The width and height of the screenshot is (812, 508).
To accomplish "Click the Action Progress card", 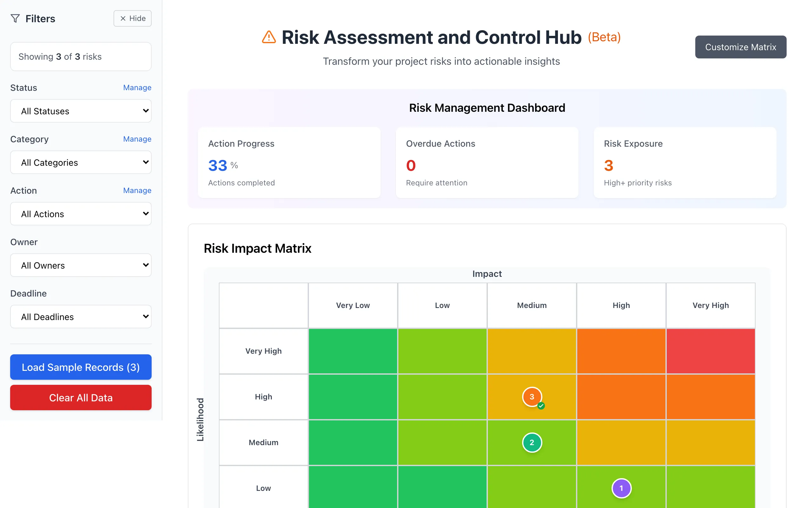I will (x=289, y=163).
